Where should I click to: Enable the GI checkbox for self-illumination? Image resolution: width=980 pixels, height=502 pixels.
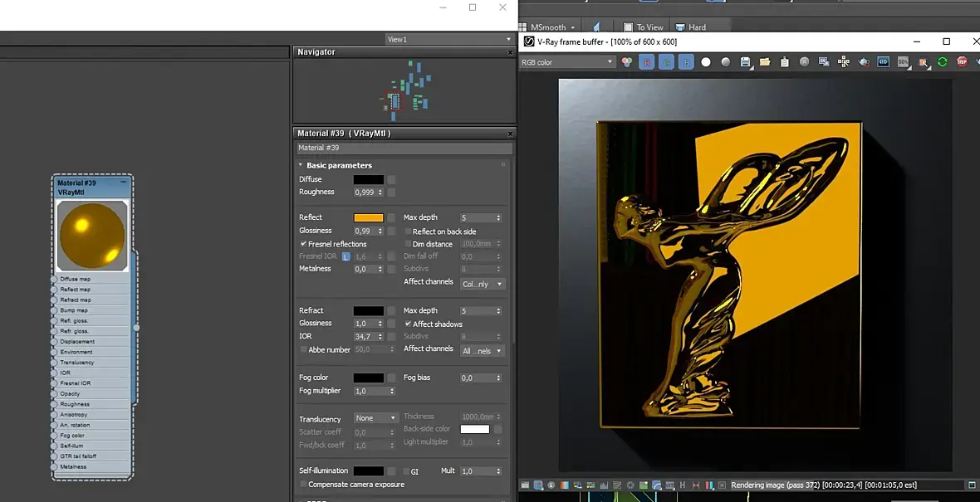tap(406, 471)
